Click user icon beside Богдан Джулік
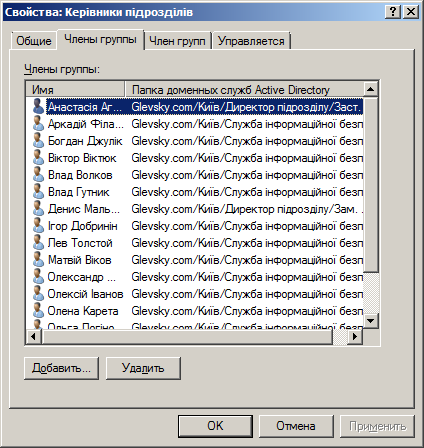The width and height of the screenshot is (424, 448). point(38,140)
